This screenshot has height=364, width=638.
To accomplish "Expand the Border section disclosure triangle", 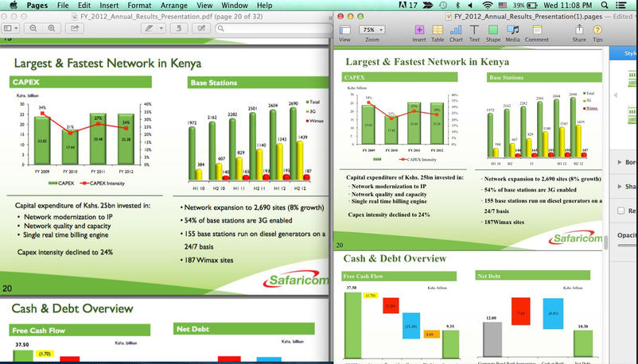I will (x=620, y=162).
